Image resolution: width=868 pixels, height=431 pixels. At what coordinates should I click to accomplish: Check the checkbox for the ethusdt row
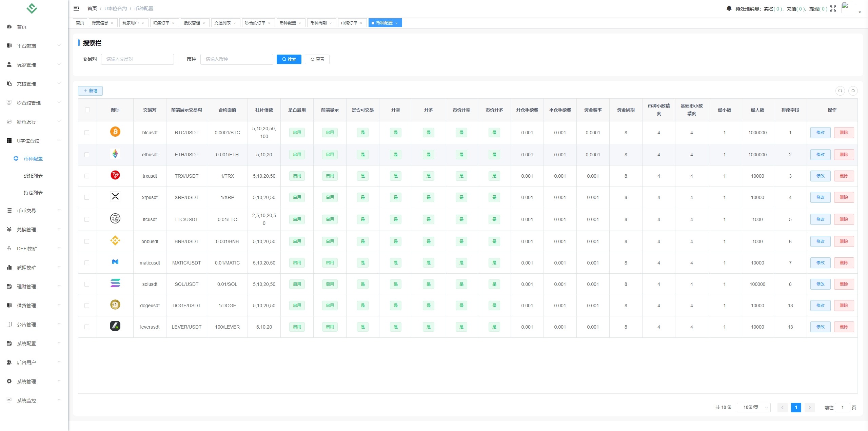coord(87,155)
